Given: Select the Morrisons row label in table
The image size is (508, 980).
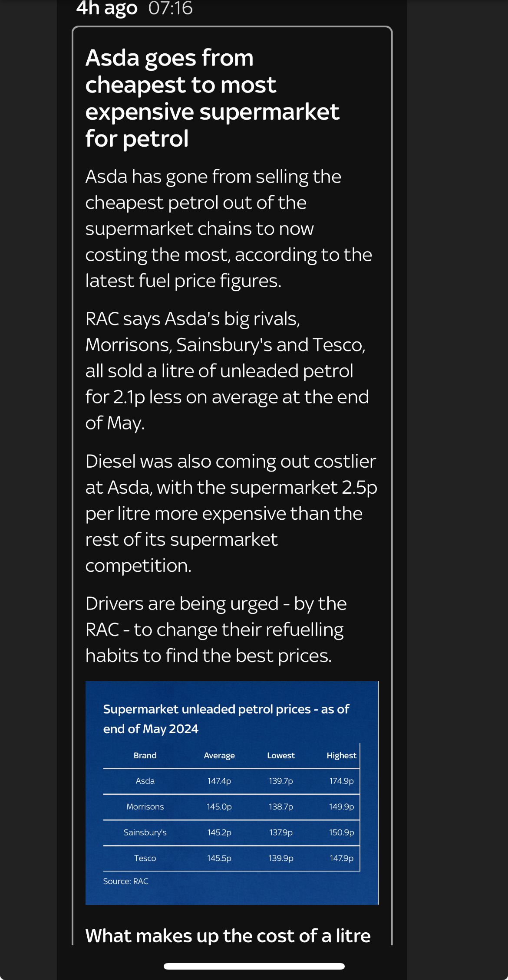Looking at the screenshot, I should [x=145, y=806].
